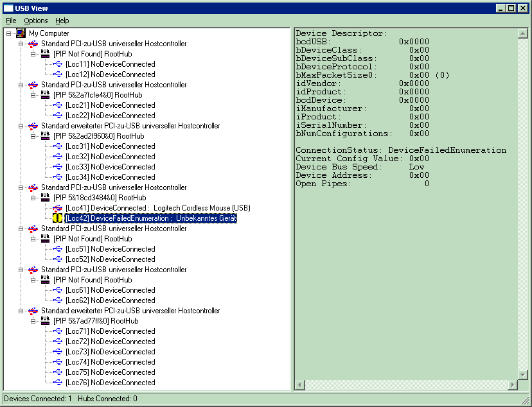Collapse [PIP 5&7ad77ff&0] RootHub expander

pyautogui.click(x=33, y=321)
